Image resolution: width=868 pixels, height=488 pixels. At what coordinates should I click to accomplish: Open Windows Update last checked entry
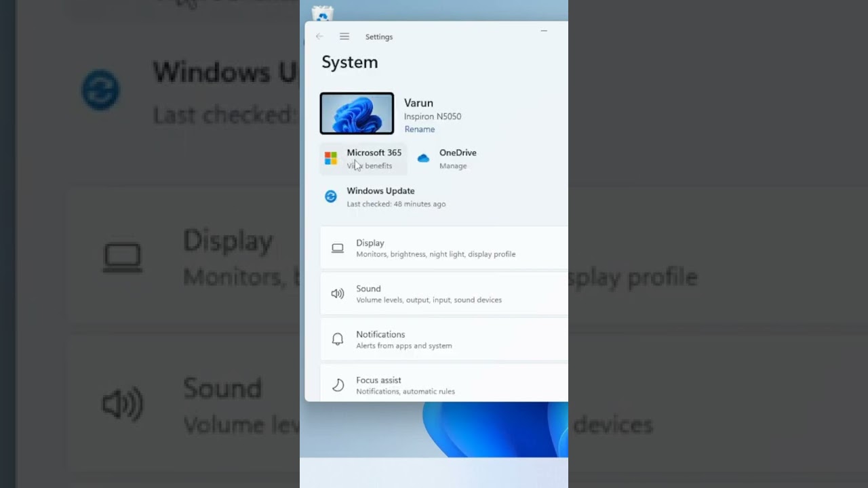click(385, 197)
